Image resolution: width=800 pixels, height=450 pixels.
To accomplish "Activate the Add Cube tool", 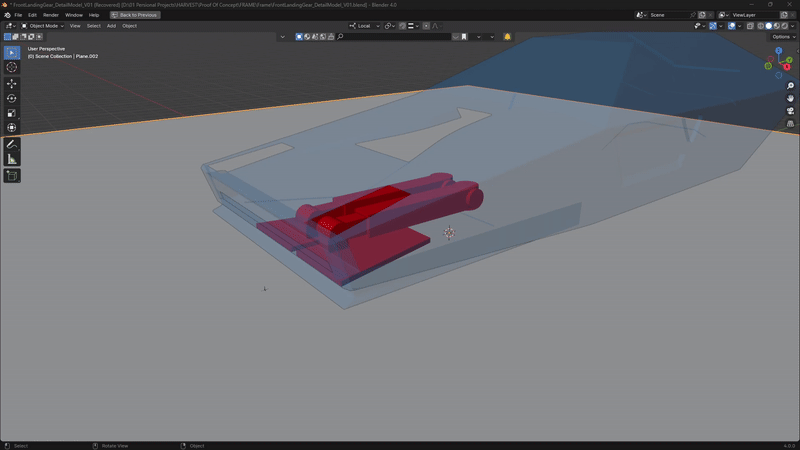I will pos(12,176).
